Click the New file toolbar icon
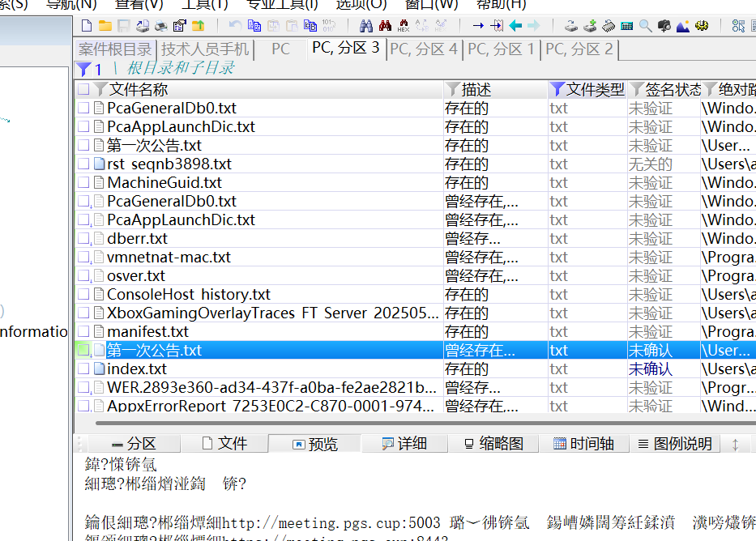The image size is (756, 541). pyautogui.click(x=87, y=26)
